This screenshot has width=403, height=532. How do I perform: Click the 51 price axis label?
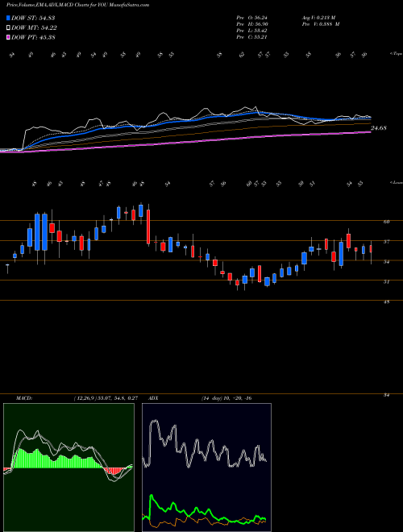(x=386, y=281)
